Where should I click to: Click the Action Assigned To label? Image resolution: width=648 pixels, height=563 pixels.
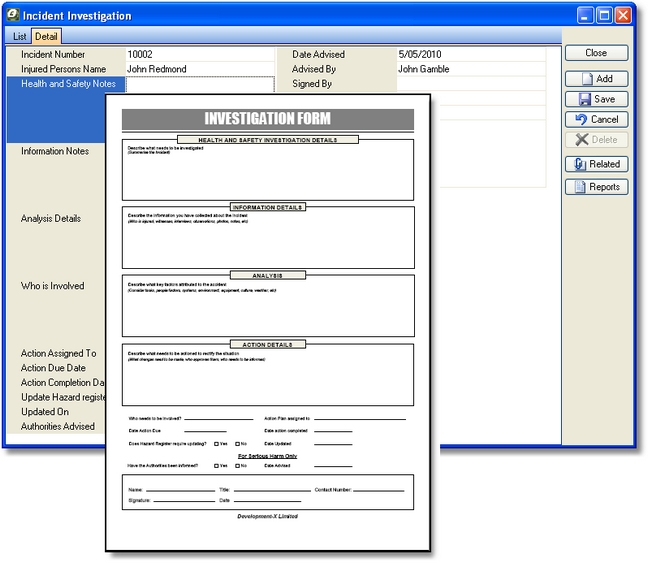click(x=58, y=353)
